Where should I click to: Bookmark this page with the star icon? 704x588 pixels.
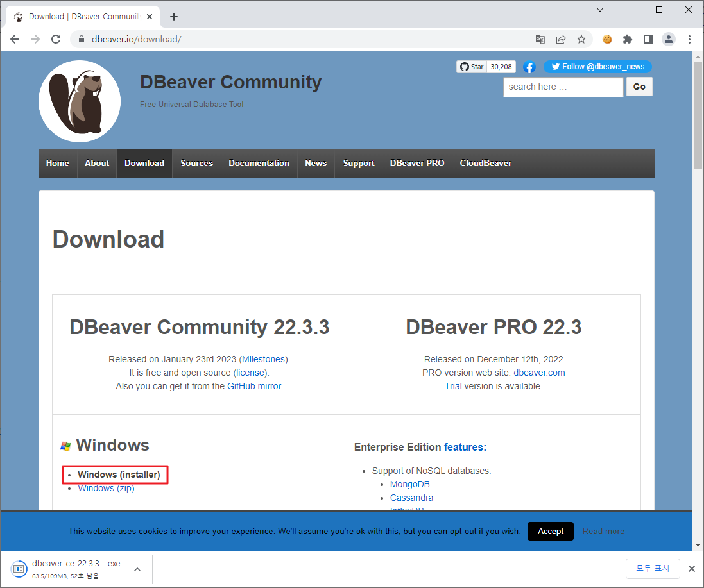click(x=581, y=40)
